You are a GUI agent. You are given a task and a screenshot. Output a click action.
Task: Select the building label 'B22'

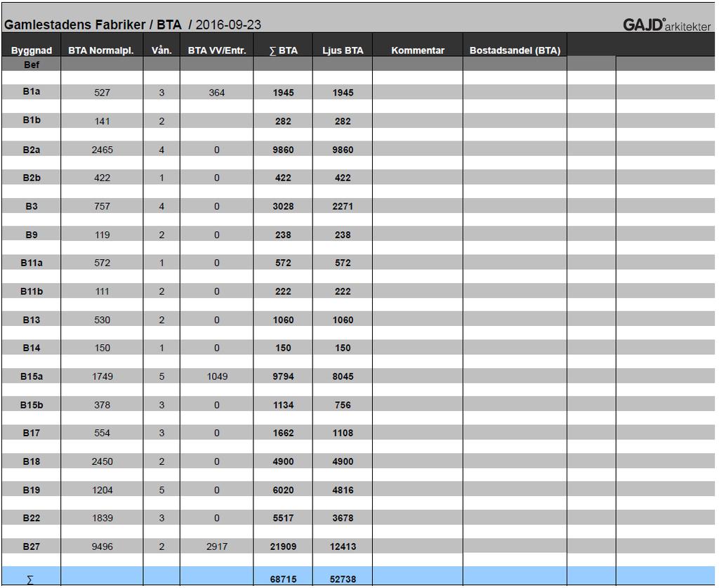click(32, 518)
